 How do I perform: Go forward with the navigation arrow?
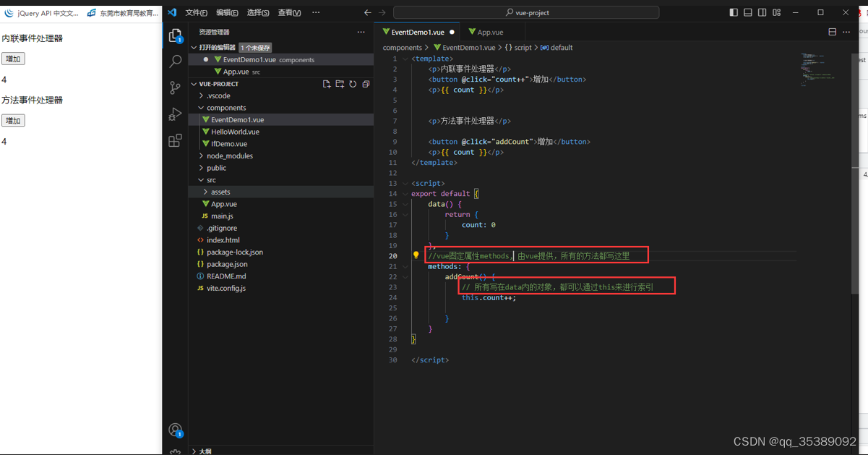point(382,12)
